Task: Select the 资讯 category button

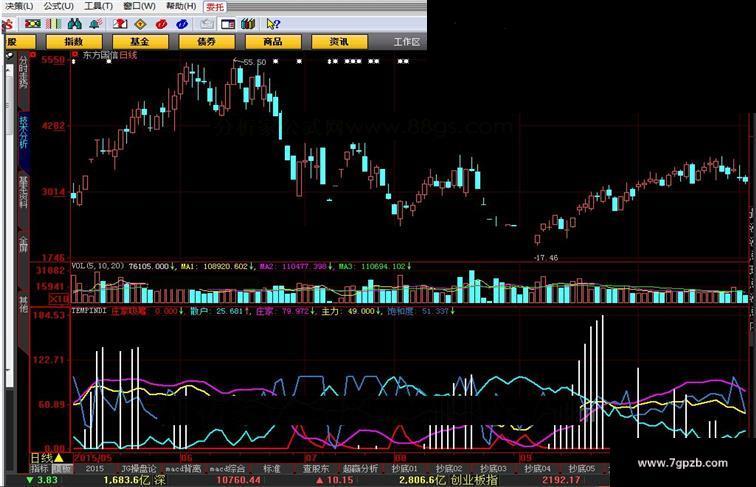Action: (x=339, y=42)
